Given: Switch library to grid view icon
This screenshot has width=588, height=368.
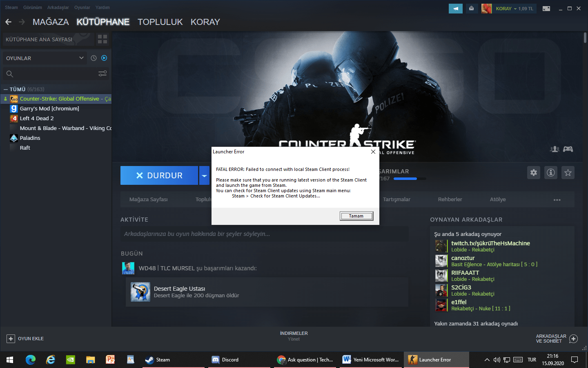Looking at the screenshot, I should pos(102,39).
